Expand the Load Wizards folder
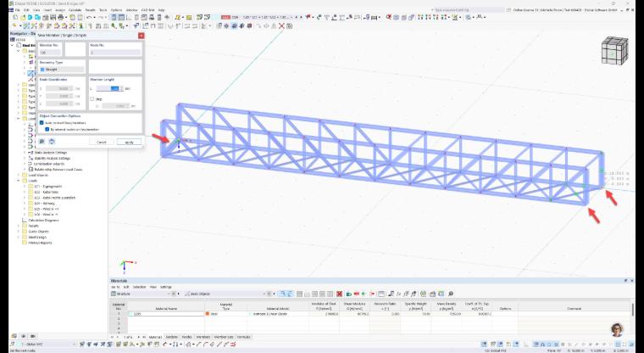 19,175
